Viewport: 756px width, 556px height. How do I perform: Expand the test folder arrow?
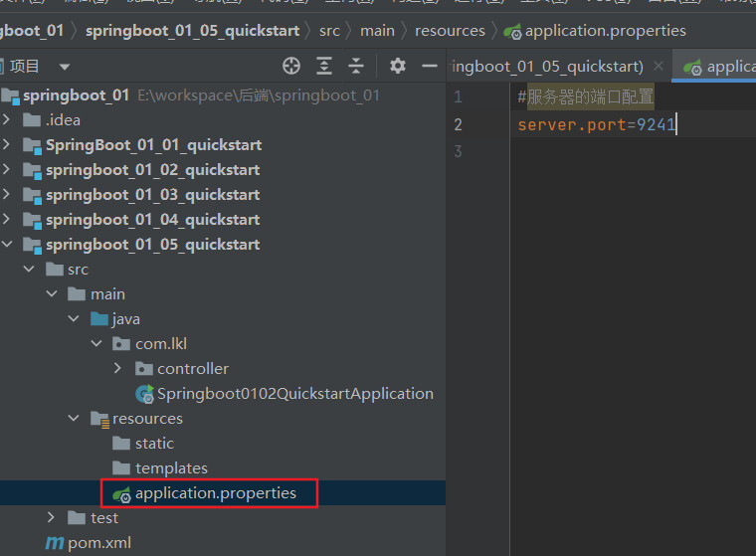(x=51, y=517)
